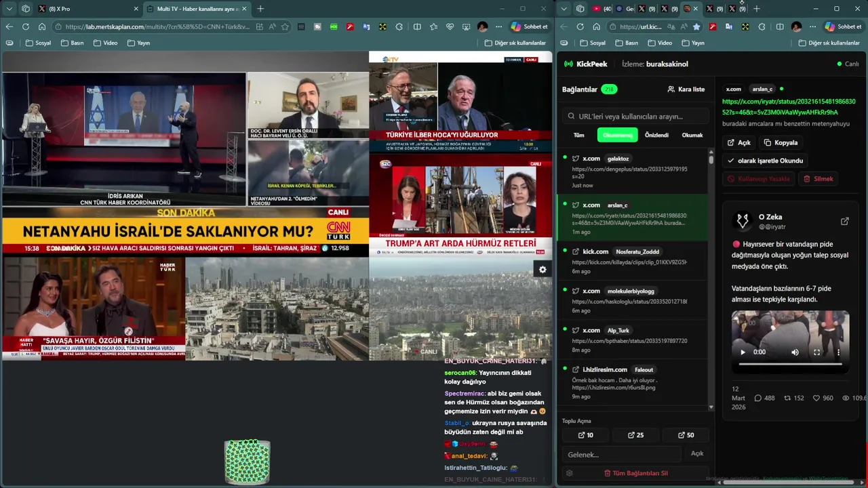Click the tweet video progress bar
This screenshot has height=488, width=868.
click(x=790, y=365)
